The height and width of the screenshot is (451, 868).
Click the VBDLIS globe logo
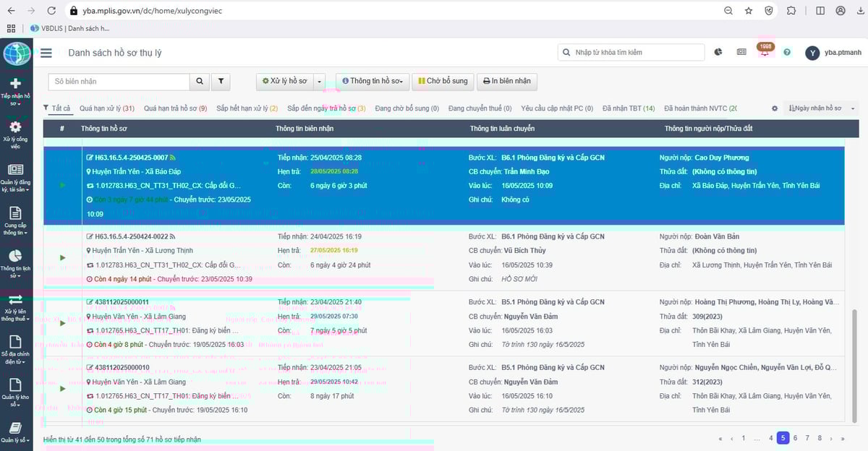[17, 53]
